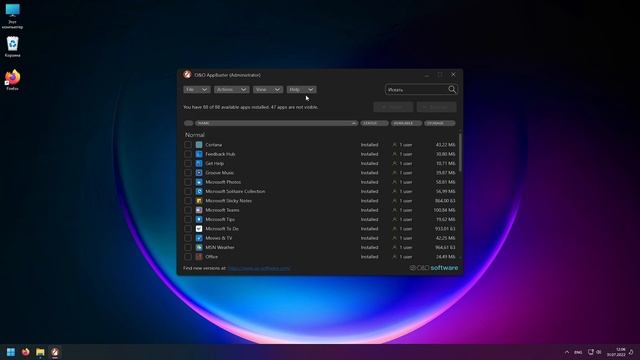Click the MSN Weather app icon

click(x=199, y=247)
